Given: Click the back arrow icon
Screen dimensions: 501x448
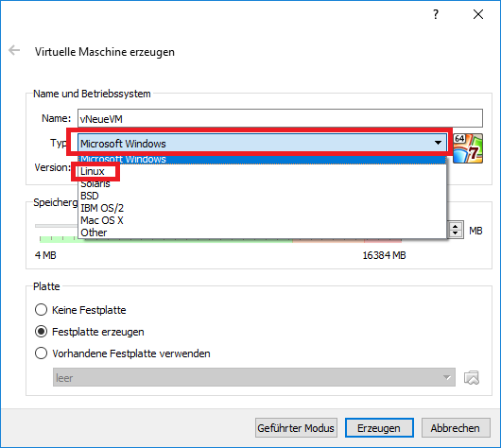Looking at the screenshot, I should pos(14,50).
